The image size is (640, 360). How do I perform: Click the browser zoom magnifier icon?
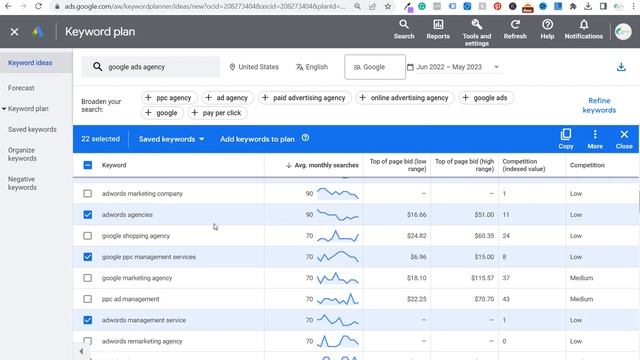358,6
